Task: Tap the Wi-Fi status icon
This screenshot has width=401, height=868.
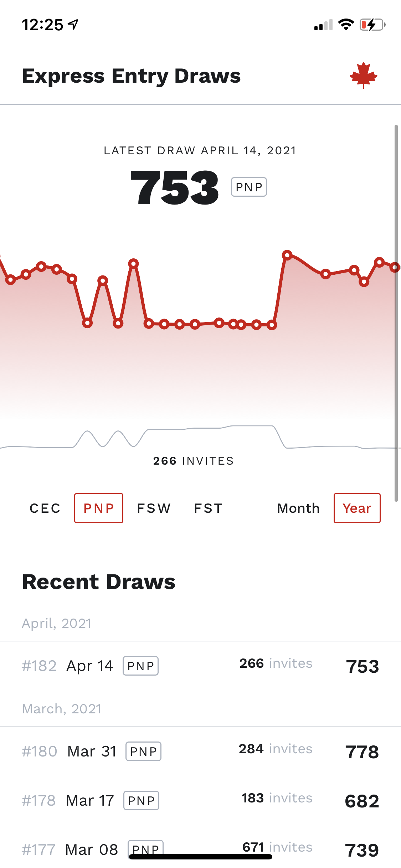Action: [x=345, y=25]
